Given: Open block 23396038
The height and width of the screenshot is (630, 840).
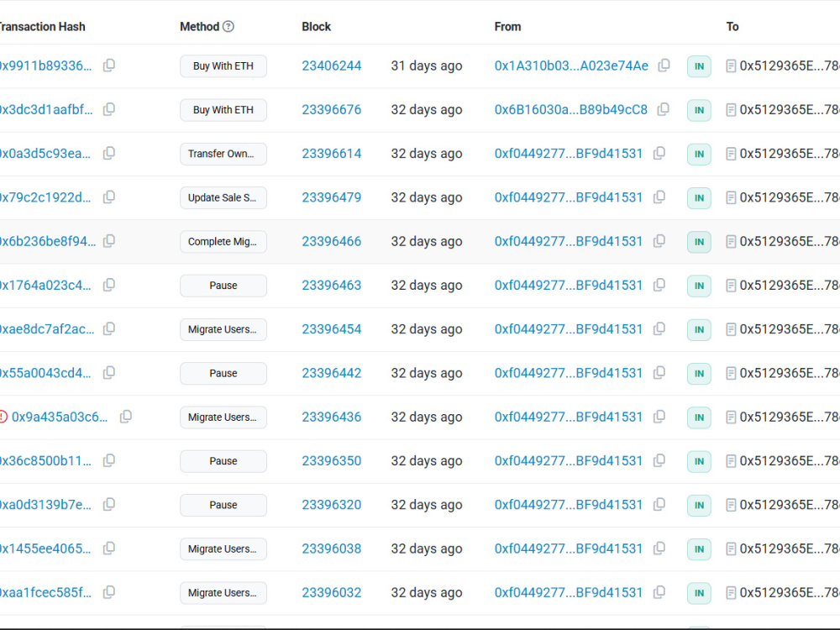Looking at the screenshot, I should [x=332, y=549].
